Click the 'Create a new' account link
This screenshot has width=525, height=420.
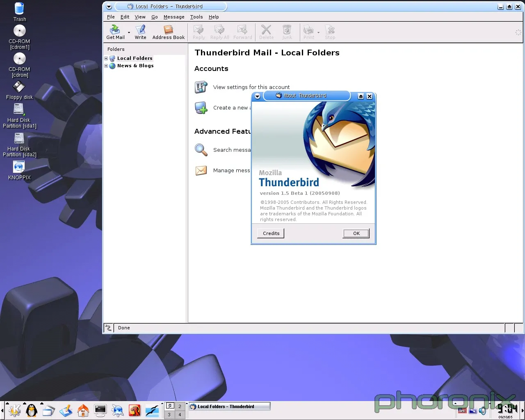click(x=232, y=108)
